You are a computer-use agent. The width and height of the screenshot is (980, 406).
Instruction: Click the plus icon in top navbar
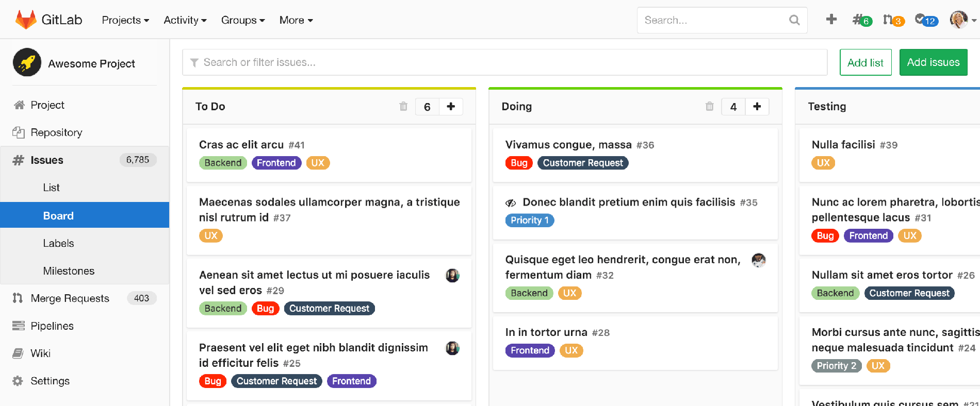click(x=831, y=20)
